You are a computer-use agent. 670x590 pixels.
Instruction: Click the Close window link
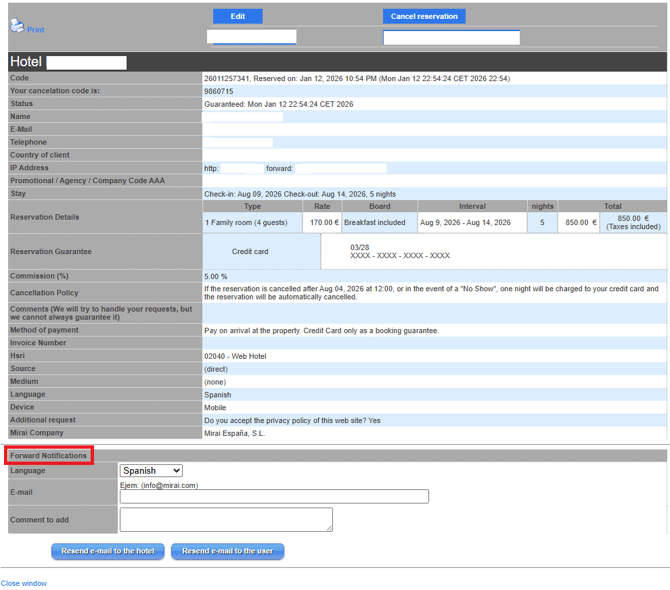(x=24, y=583)
